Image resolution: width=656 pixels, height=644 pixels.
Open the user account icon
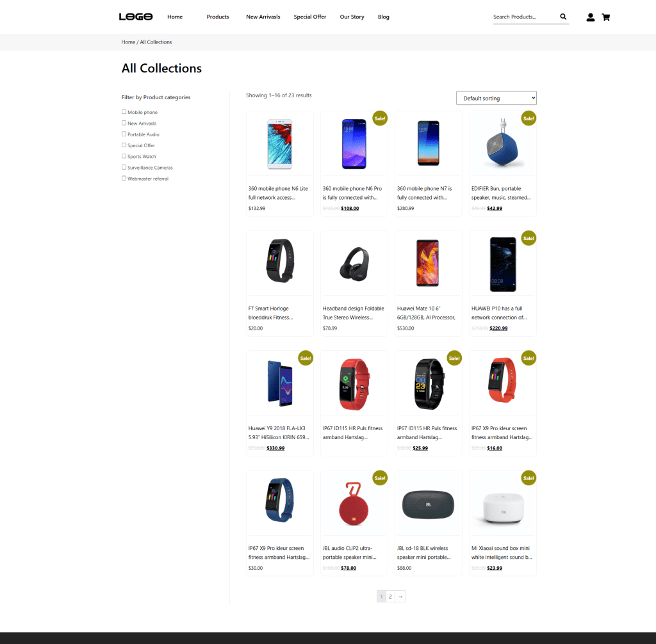[590, 17]
